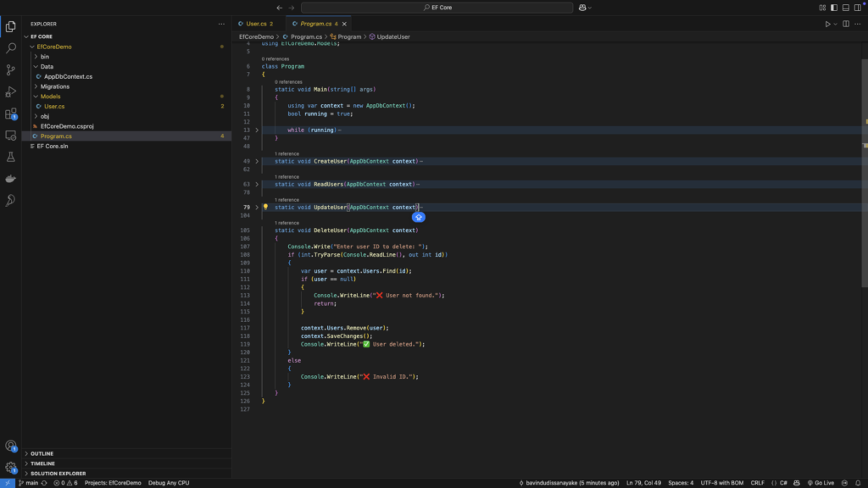Open the Explorer view in activity bar
868x488 pixels.
[x=10, y=26]
